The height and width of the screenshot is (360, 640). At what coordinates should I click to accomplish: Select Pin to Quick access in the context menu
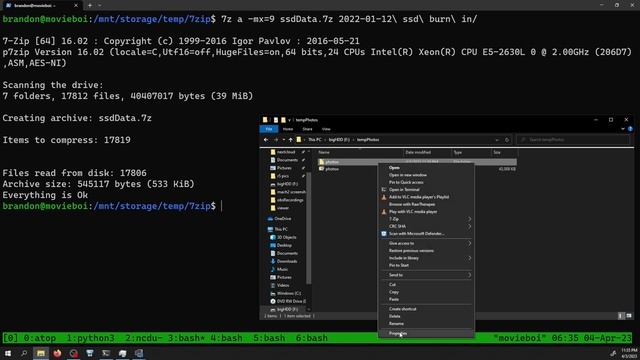(x=406, y=182)
